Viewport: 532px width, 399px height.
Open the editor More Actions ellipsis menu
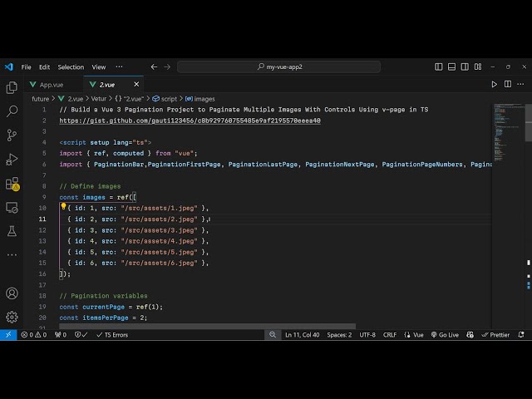[519, 84]
